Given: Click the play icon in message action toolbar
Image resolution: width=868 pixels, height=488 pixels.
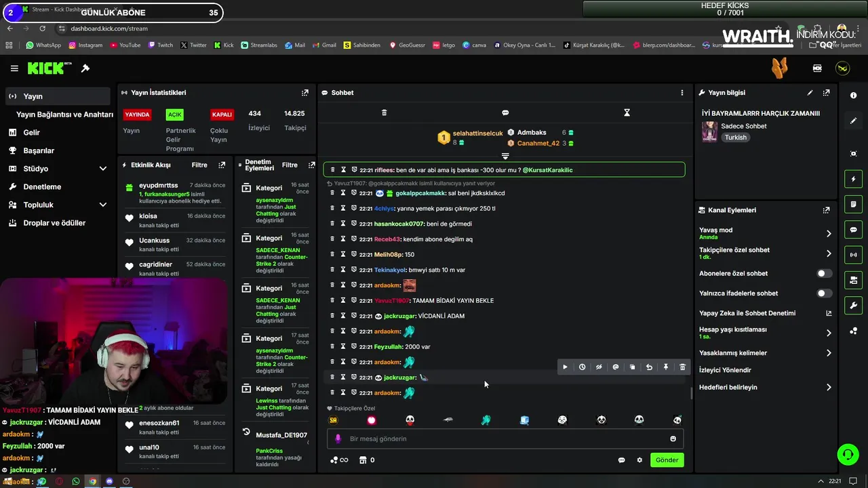Looking at the screenshot, I should [x=565, y=367].
